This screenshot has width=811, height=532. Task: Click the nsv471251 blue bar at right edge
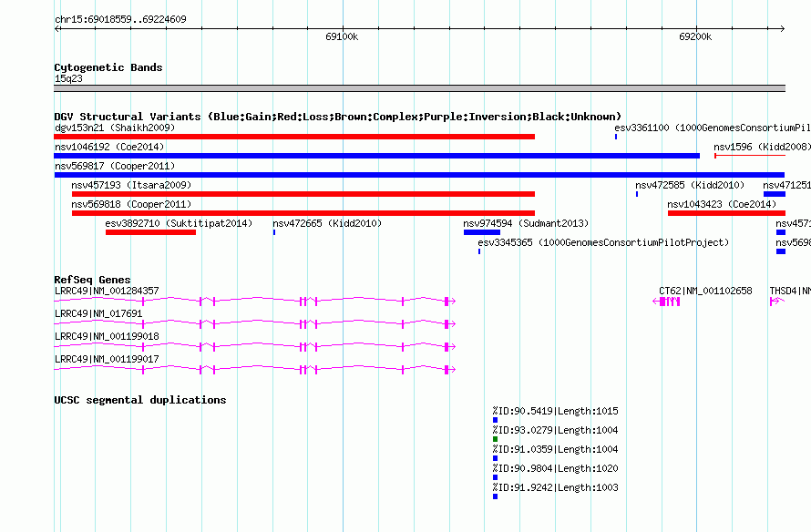pos(775,194)
